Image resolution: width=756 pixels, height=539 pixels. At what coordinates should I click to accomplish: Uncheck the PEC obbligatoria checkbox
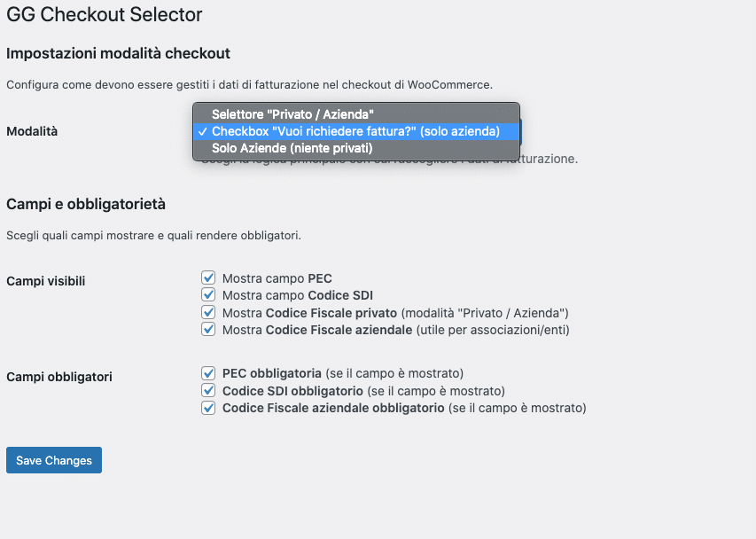209,373
